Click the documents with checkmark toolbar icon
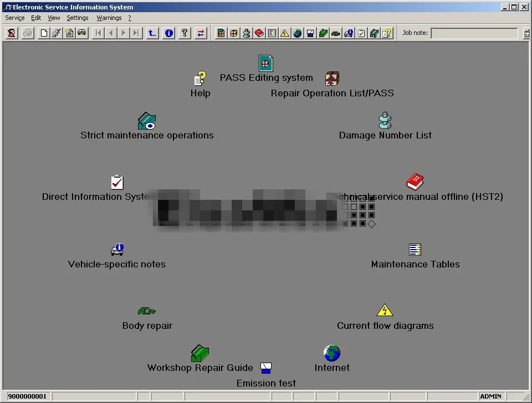This screenshot has height=403, width=532. pyautogui.click(x=57, y=33)
